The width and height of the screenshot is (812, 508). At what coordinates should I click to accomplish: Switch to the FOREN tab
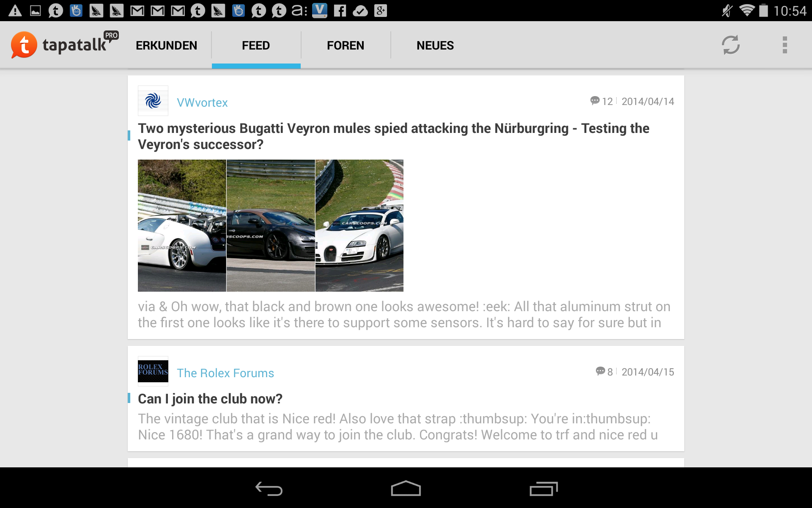[x=346, y=45]
